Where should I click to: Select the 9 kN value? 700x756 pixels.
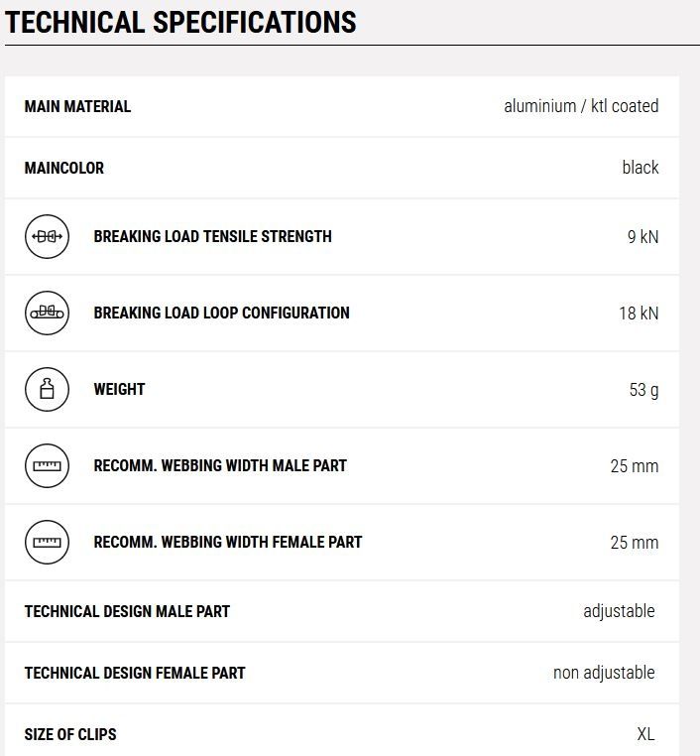[x=642, y=237]
